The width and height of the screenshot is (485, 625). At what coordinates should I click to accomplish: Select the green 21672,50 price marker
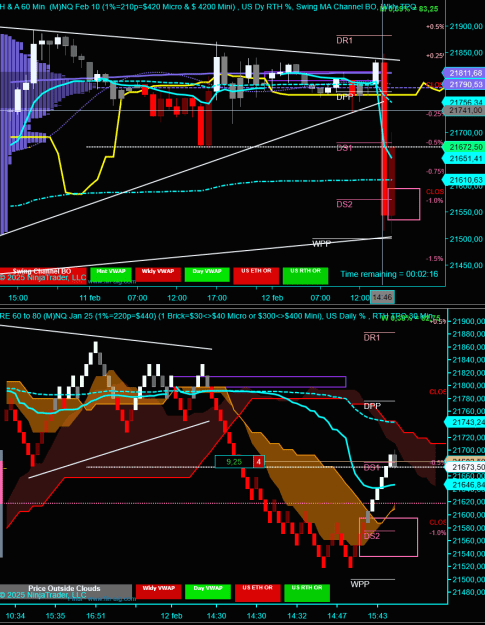pyautogui.click(x=464, y=147)
